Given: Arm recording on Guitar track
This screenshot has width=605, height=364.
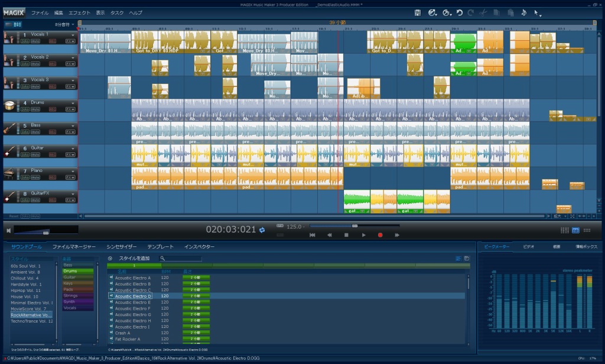Looking at the screenshot, I should (x=53, y=155).
